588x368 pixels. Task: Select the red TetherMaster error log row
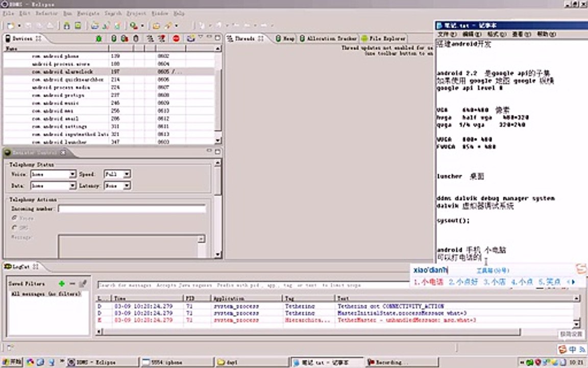click(x=334, y=320)
